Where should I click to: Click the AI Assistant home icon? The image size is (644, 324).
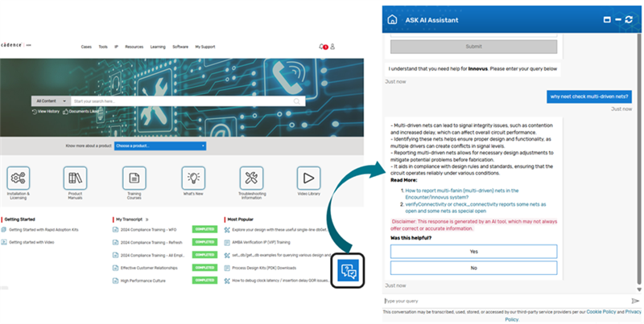(392, 19)
